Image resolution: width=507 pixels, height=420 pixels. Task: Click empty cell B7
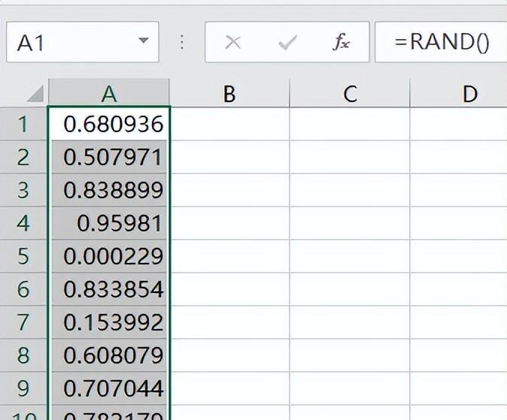tap(230, 322)
